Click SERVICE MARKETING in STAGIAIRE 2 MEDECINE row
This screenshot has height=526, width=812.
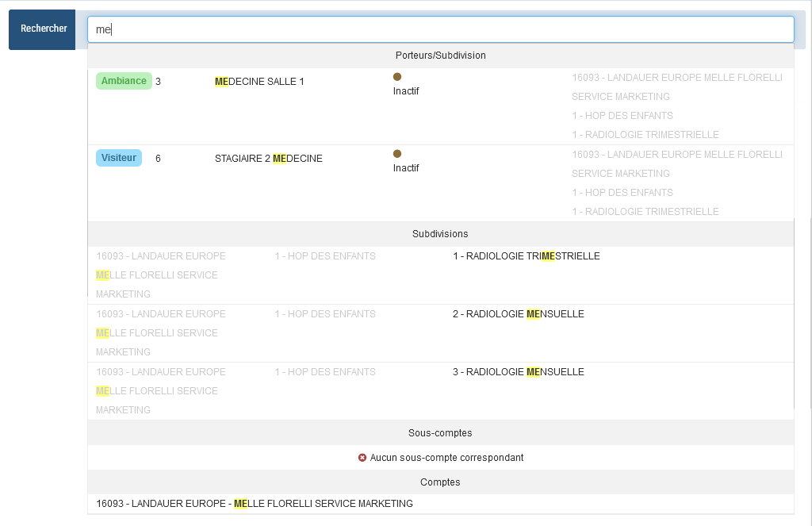click(x=620, y=174)
